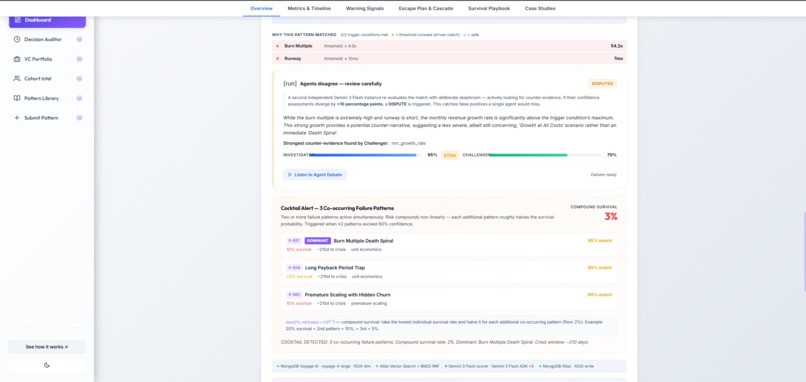
Task: Open the VC Portfolio page
Action: [x=47, y=59]
